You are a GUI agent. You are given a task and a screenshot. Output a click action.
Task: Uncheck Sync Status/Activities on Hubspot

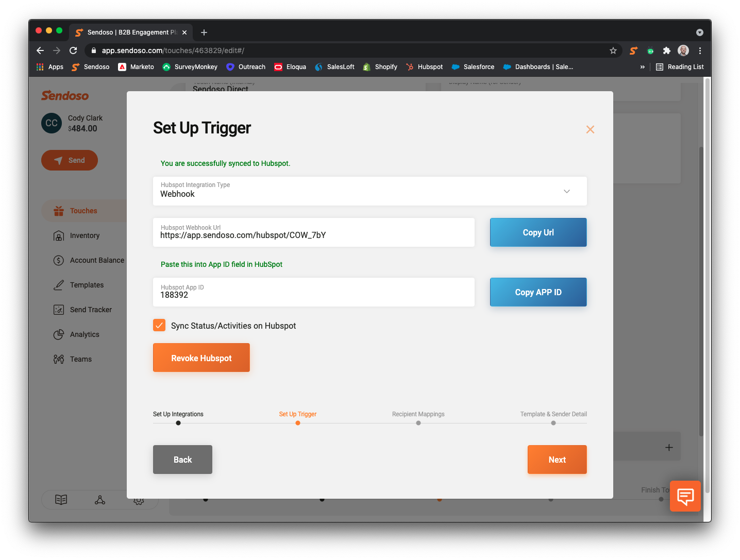[159, 325]
